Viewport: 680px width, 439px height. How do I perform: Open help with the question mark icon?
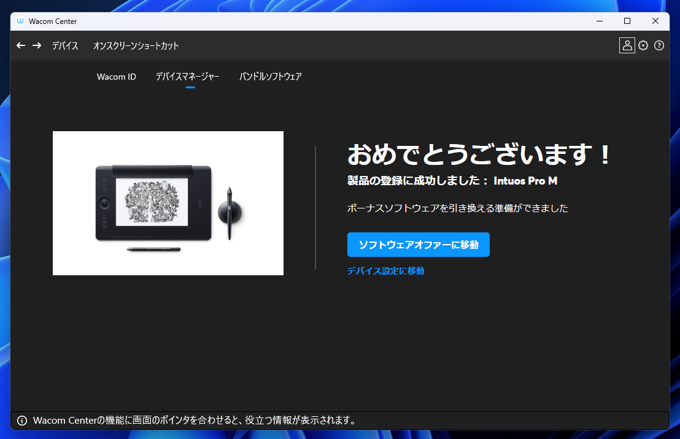pyautogui.click(x=659, y=46)
